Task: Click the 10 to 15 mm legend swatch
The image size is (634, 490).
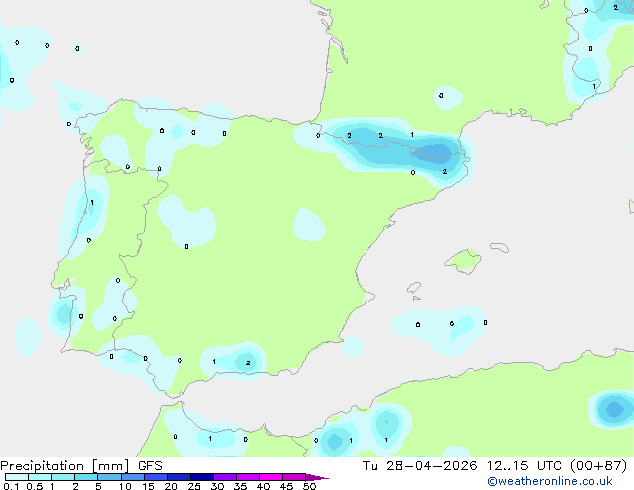Action: tap(132, 477)
